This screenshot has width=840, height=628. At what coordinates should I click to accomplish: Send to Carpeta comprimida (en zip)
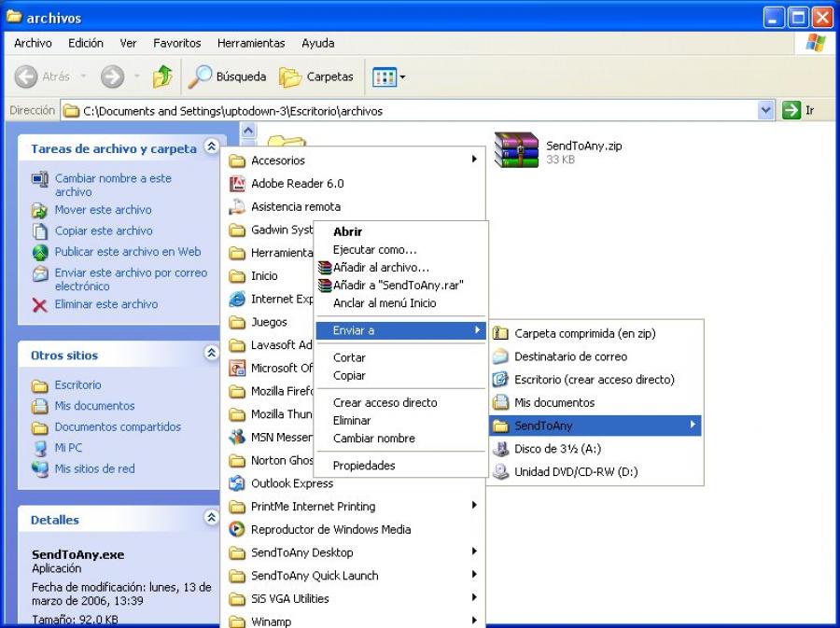595,333
